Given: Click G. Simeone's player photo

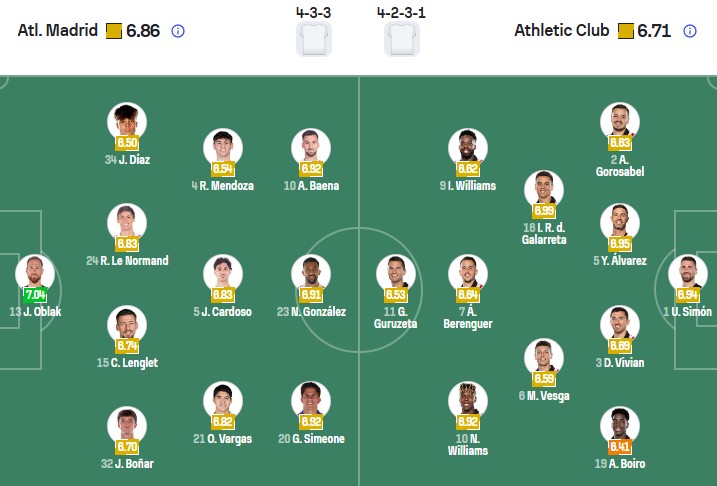Looking at the screenshot, I should pos(310,400).
